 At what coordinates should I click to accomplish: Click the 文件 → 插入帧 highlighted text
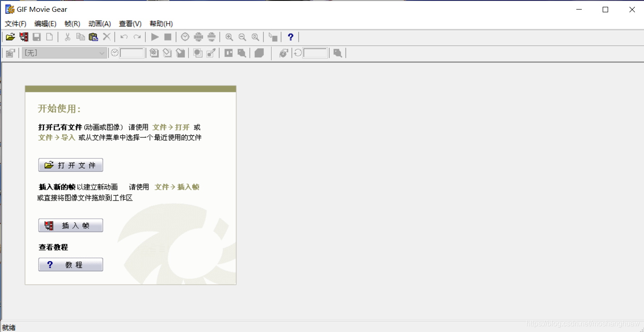pyautogui.click(x=177, y=187)
